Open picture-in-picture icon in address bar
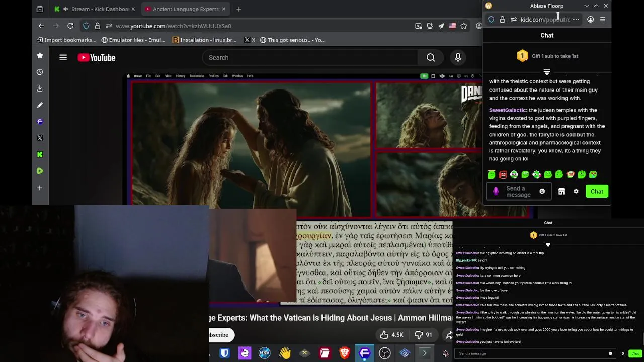This screenshot has height=362, width=644. point(419,26)
